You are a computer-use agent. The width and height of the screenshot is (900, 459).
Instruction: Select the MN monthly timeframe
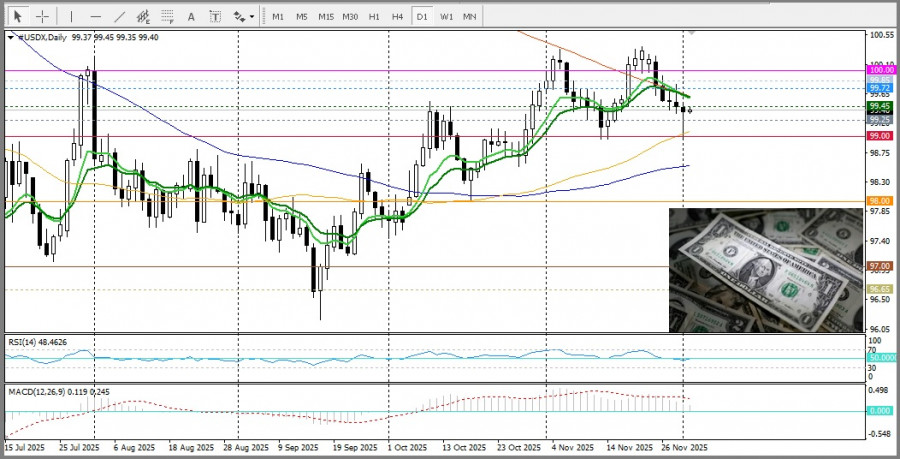[x=470, y=17]
